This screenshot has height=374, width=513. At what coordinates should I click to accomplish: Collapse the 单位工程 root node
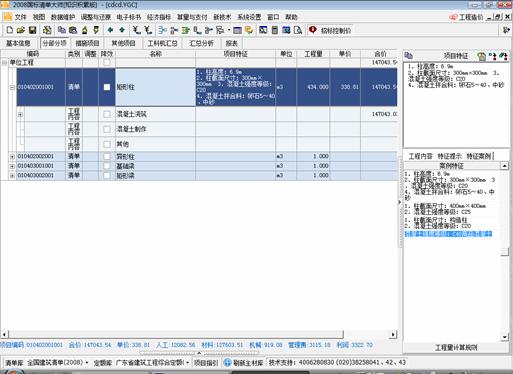click(4, 63)
